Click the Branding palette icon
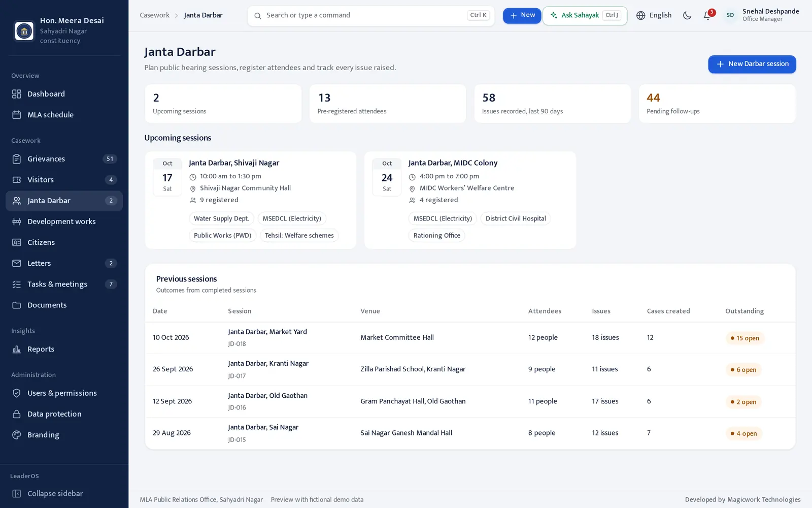Screen dimensions: 812x508 coord(17,435)
